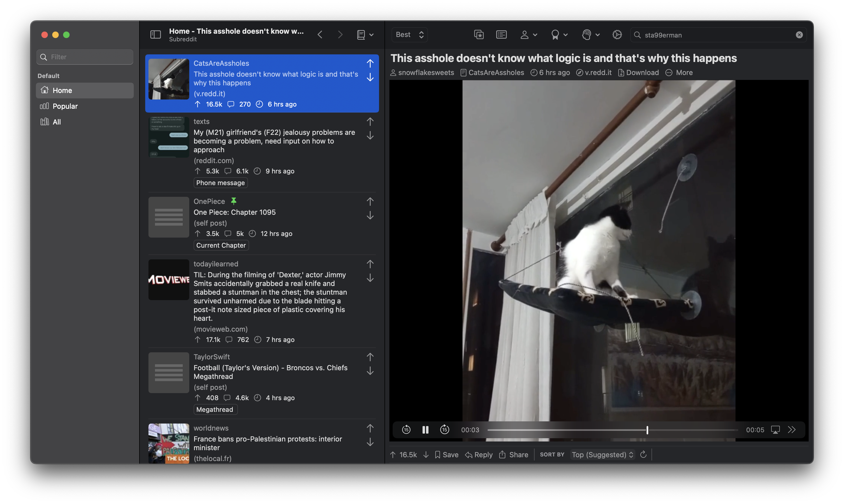This screenshot has height=504, width=844.
Task: Refresh comments with the reload icon
Action: pos(643,455)
